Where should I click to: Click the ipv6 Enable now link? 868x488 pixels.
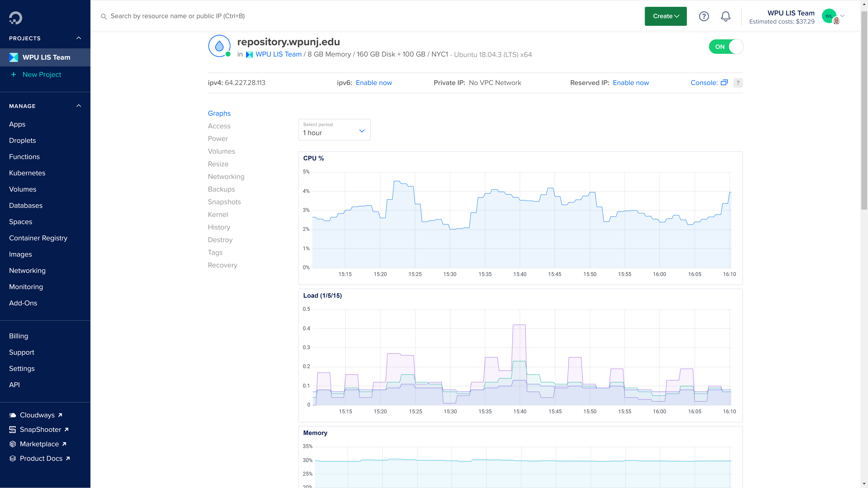click(374, 83)
